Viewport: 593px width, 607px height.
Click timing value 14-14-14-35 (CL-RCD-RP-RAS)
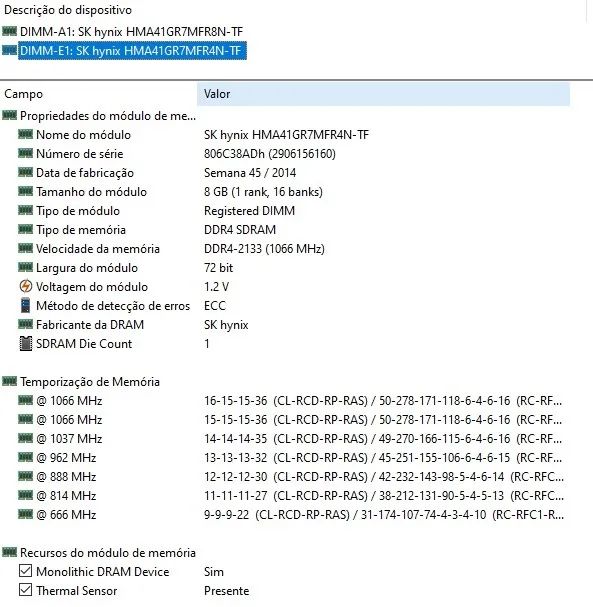point(286,439)
